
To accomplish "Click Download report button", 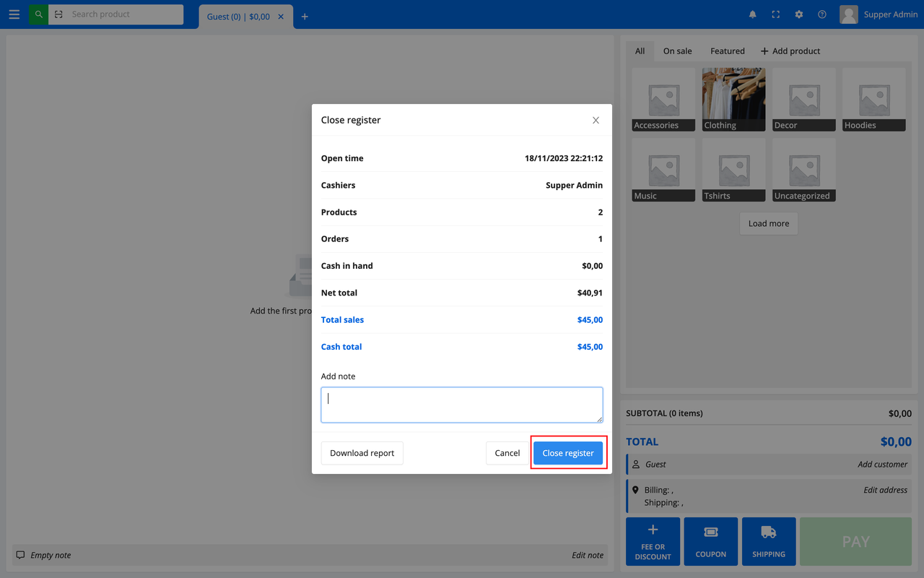I will [362, 453].
